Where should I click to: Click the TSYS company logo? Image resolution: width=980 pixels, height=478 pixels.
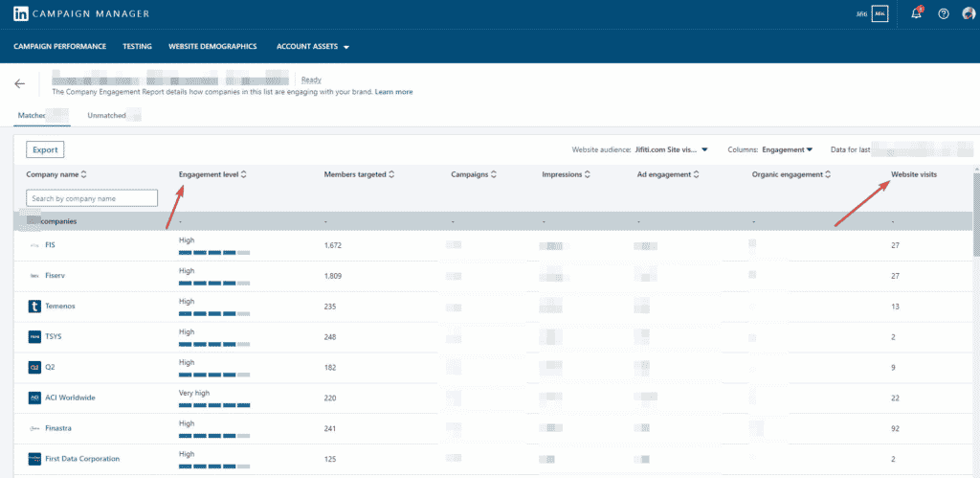click(34, 336)
